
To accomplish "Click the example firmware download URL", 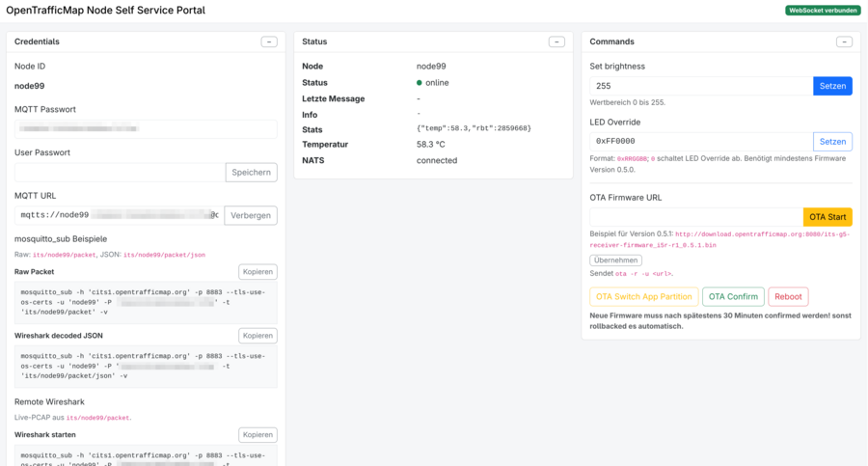I will tap(719, 240).
